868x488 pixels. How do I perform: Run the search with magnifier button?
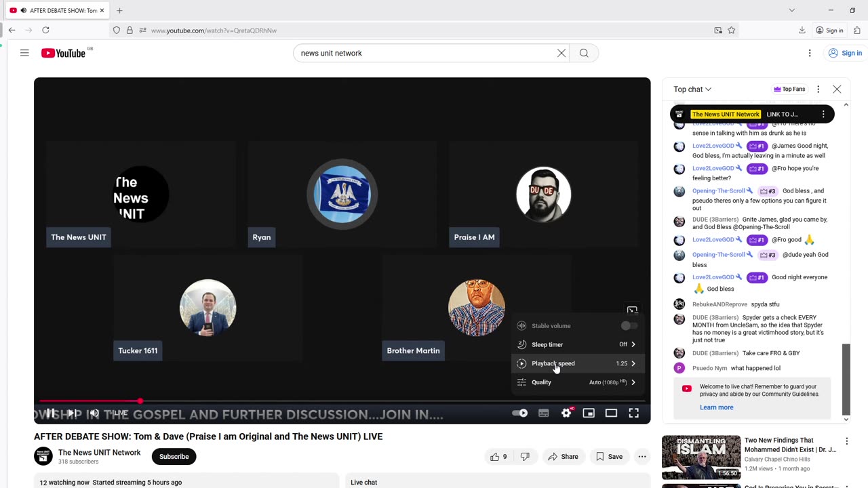[x=584, y=53]
